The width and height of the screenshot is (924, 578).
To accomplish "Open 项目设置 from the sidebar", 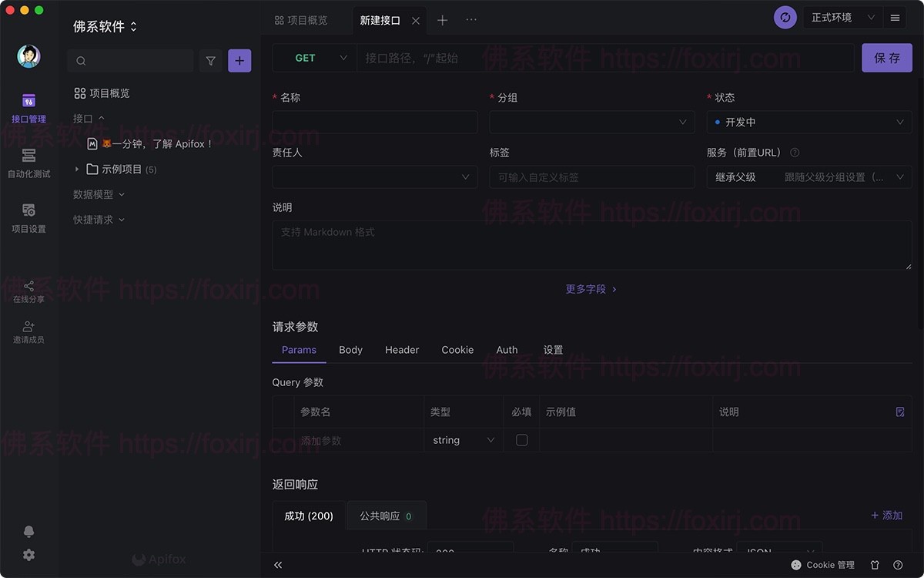I will click(28, 218).
